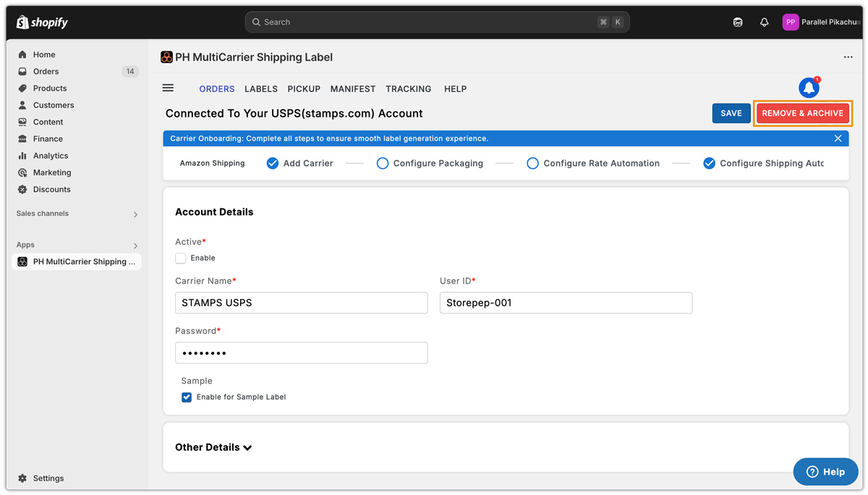Dismiss the Carrier Onboarding banner
Screen dimensions: 868x495
(x=838, y=138)
